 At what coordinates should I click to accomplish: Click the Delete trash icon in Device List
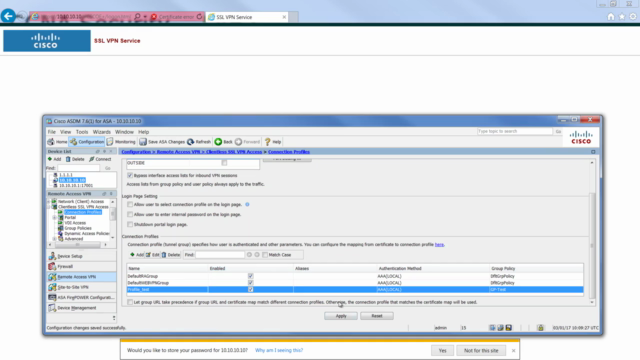click(x=68, y=159)
